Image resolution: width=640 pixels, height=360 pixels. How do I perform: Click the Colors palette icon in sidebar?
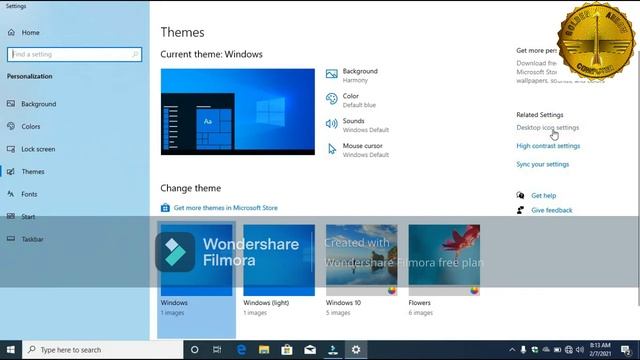(11, 126)
